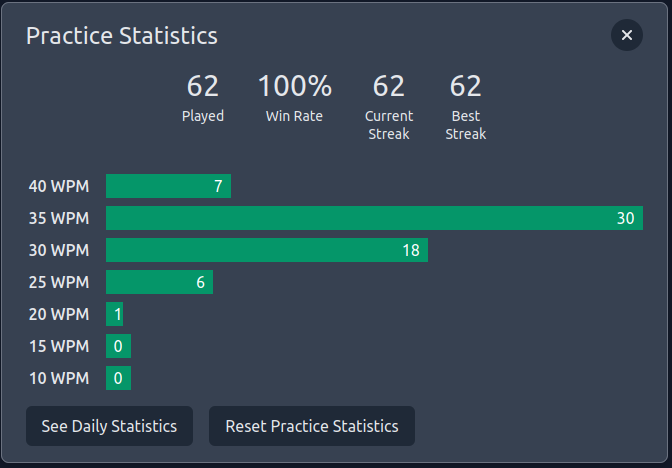Close the Practice Statistics dialog
The width and height of the screenshot is (672, 468).
click(626, 35)
